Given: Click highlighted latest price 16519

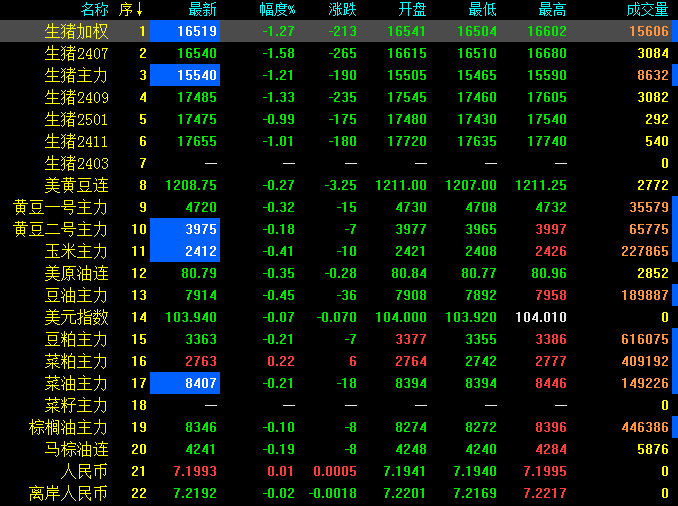Looking at the screenshot, I should coord(185,31).
